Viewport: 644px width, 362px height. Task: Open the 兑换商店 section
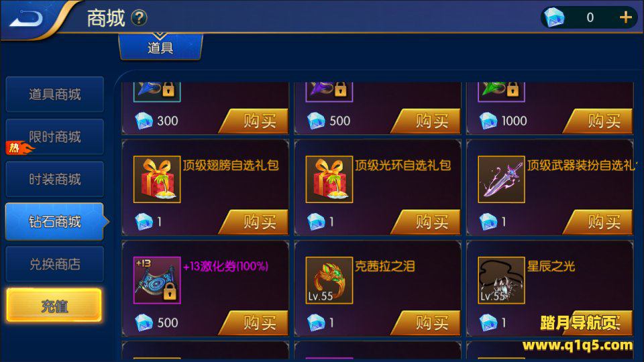54,264
